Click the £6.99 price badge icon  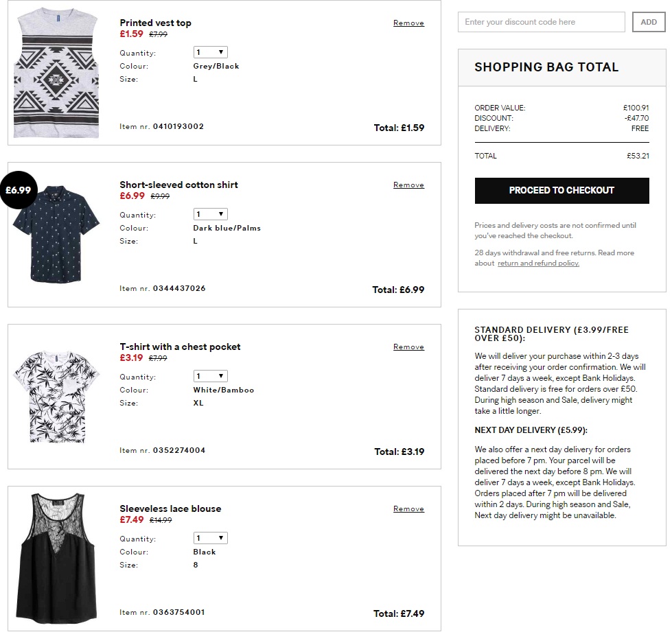(x=19, y=190)
